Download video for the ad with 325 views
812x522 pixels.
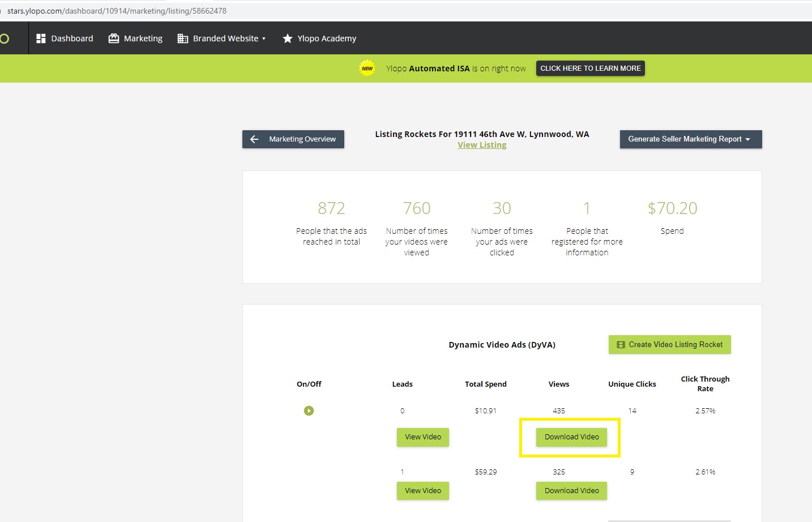(x=571, y=491)
